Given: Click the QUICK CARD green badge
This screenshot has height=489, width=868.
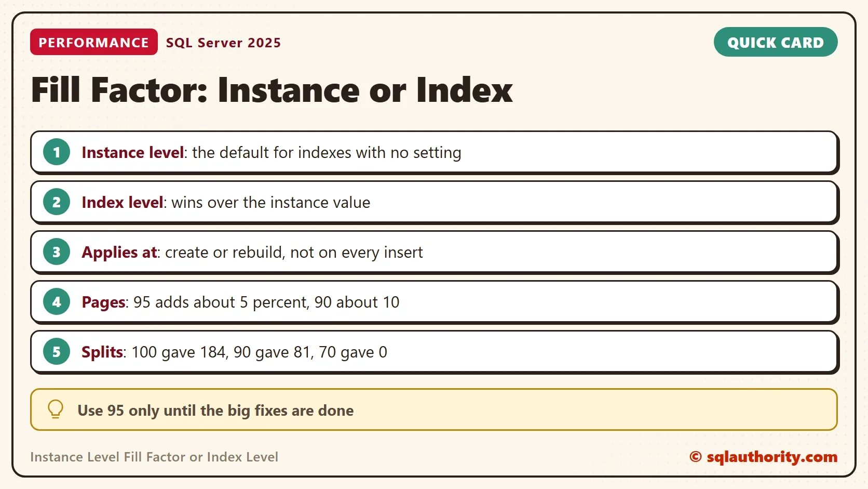Looking at the screenshot, I should point(776,42).
